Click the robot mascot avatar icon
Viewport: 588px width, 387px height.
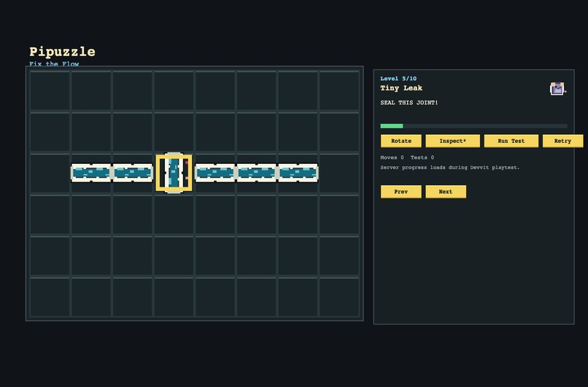coord(557,89)
